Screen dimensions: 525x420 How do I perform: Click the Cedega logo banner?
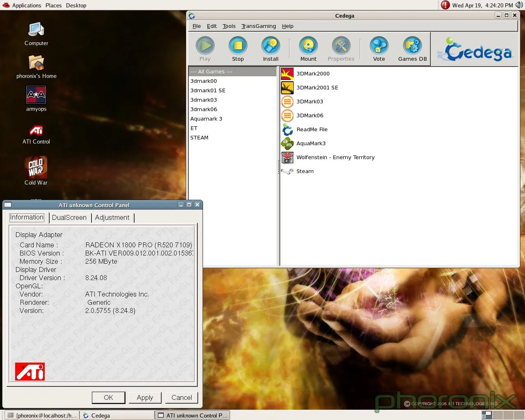point(475,49)
